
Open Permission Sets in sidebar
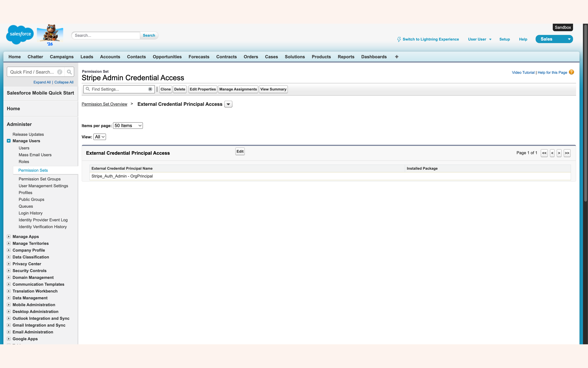click(x=33, y=170)
